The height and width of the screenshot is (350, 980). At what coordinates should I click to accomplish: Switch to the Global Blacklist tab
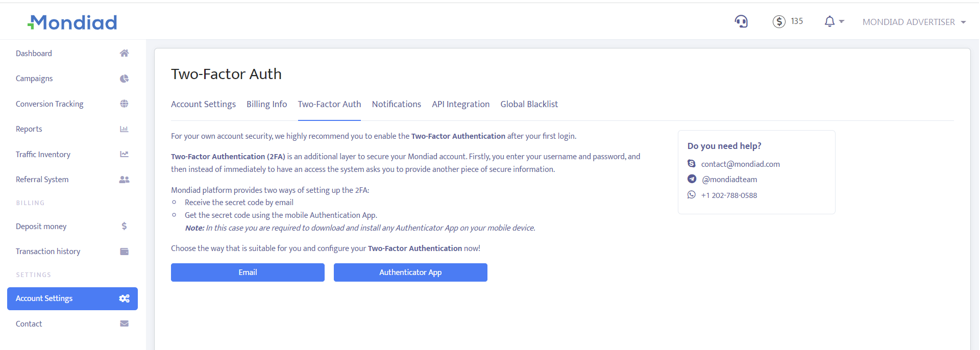(x=529, y=104)
